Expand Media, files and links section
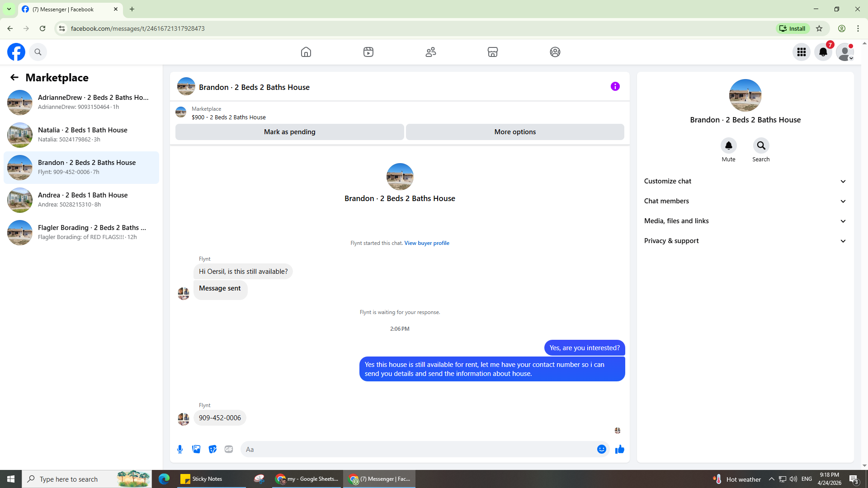868x488 pixels. 745,221
